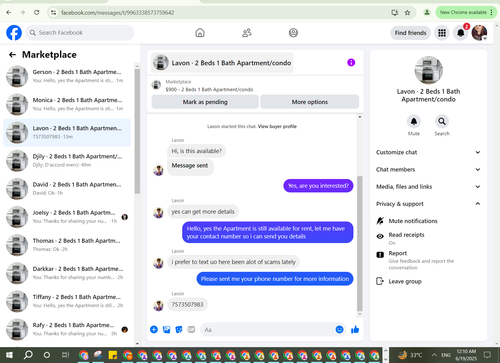Reload the browser page
The height and width of the screenshot is (363, 500).
[x=36, y=13]
